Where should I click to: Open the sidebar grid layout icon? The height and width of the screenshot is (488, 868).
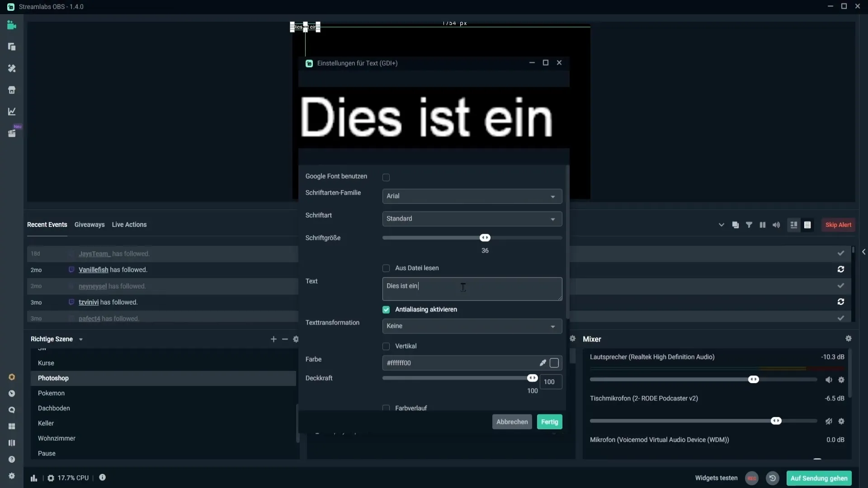pyautogui.click(x=12, y=427)
